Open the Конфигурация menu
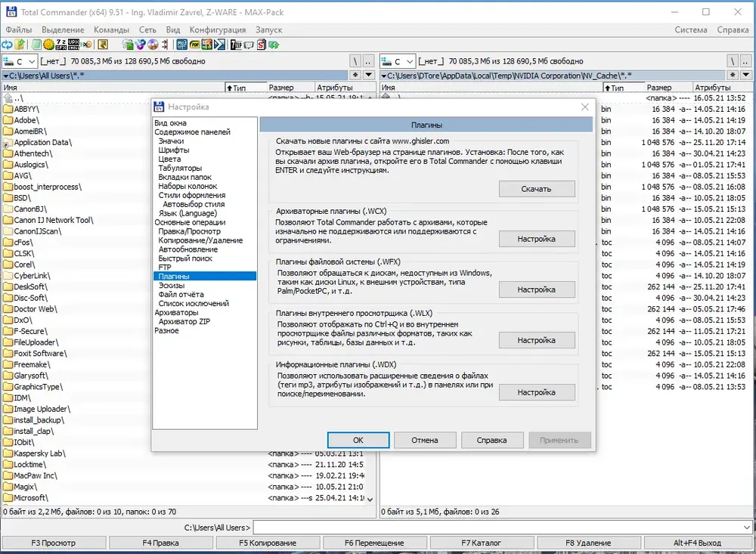 218,30
